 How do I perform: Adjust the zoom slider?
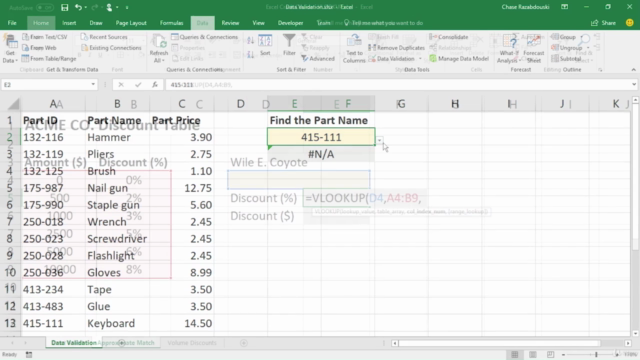596,355
